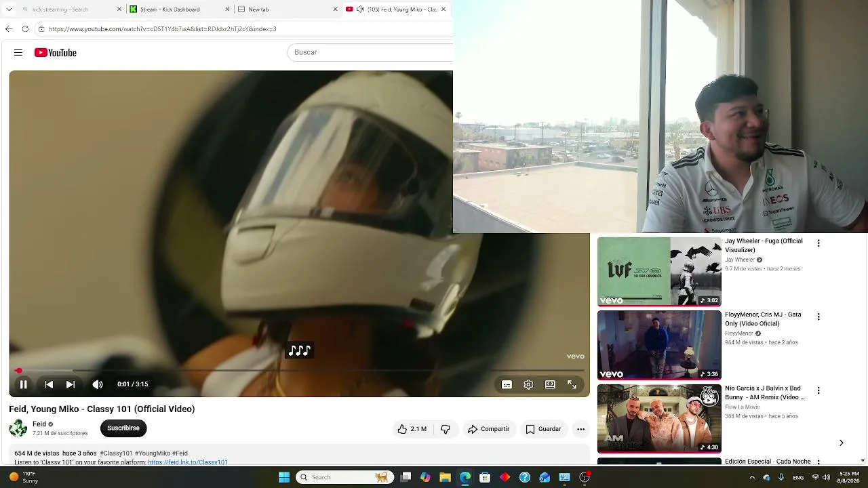Mute the tab via its speaker icon

coord(360,9)
